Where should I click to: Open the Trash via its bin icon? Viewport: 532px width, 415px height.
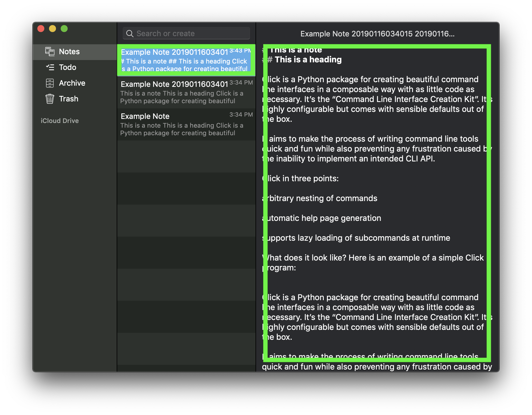[x=50, y=99]
